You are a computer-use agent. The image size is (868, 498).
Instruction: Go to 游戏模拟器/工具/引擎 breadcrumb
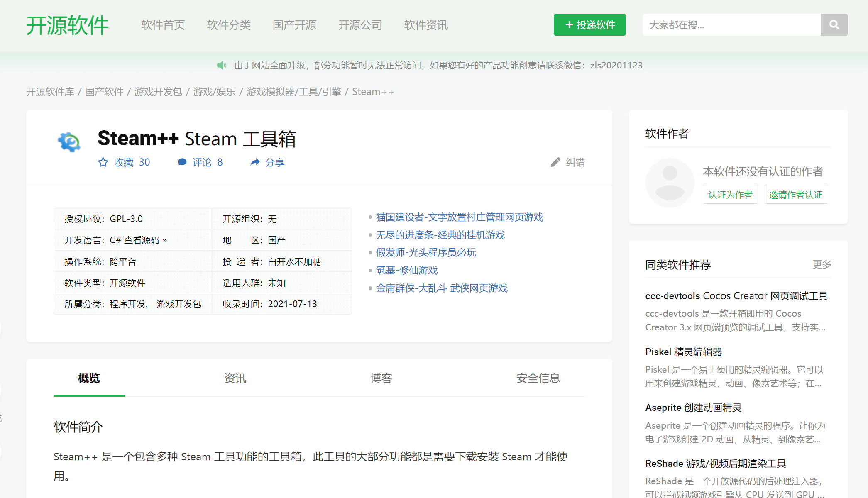click(x=294, y=92)
